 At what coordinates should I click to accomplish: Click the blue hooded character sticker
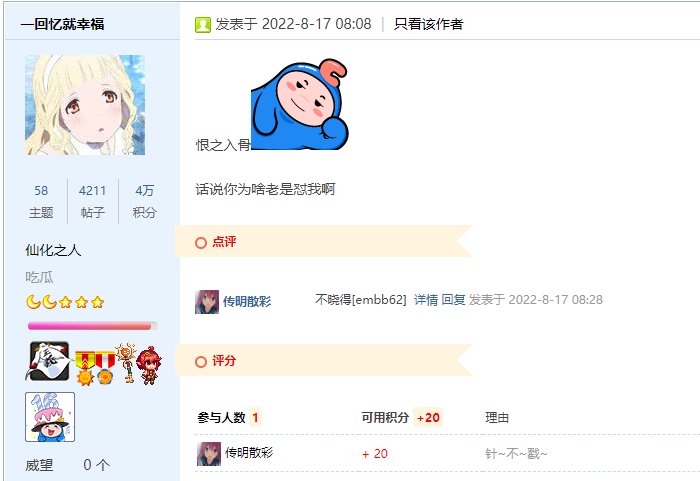[x=300, y=104]
